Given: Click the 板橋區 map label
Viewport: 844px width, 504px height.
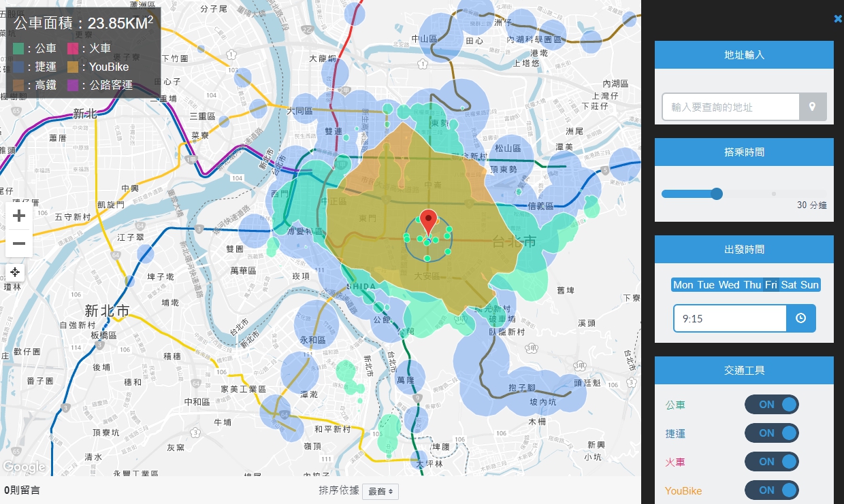Looking at the screenshot, I should 103,336.
